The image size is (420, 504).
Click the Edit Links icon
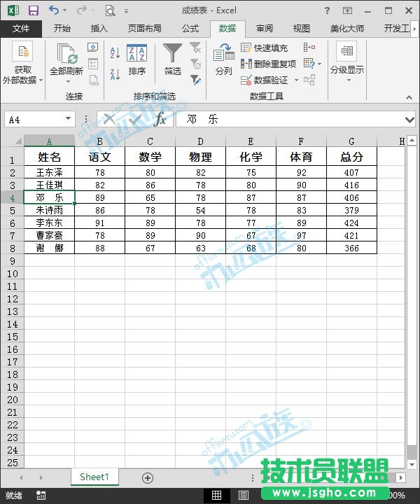93,80
